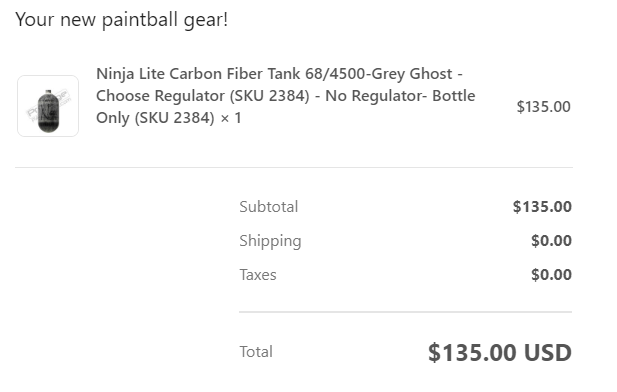
Task: Click the Ninja Lite Carbon Fiber Tank title
Action: pyautogui.click(x=285, y=96)
